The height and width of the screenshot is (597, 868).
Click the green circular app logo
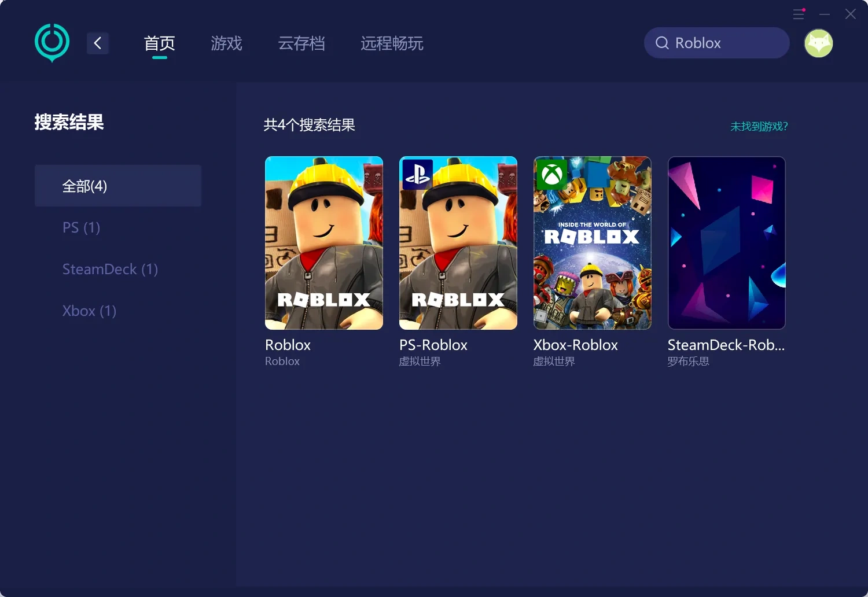[52, 42]
